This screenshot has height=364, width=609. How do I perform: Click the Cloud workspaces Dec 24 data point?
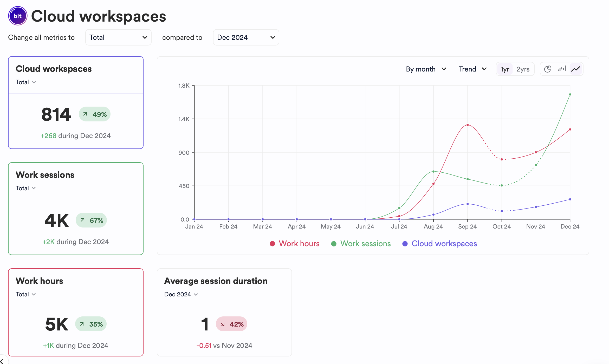[x=570, y=199]
